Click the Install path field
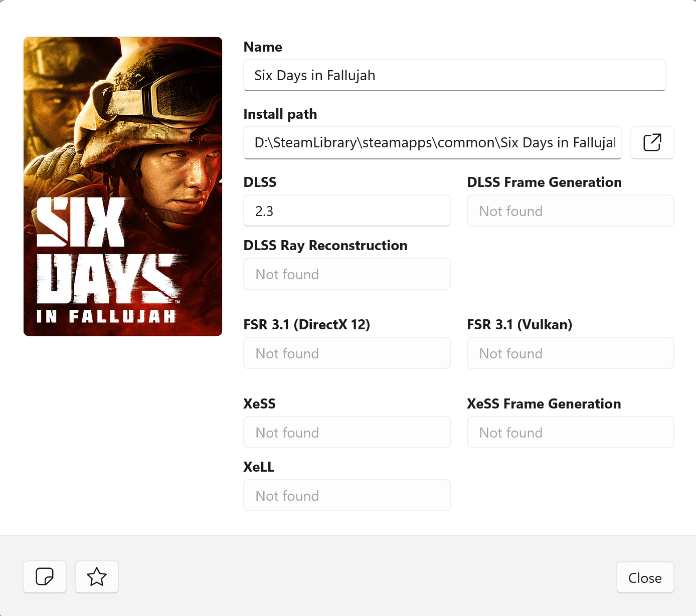This screenshot has height=616, width=696. [x=432, y=143]
